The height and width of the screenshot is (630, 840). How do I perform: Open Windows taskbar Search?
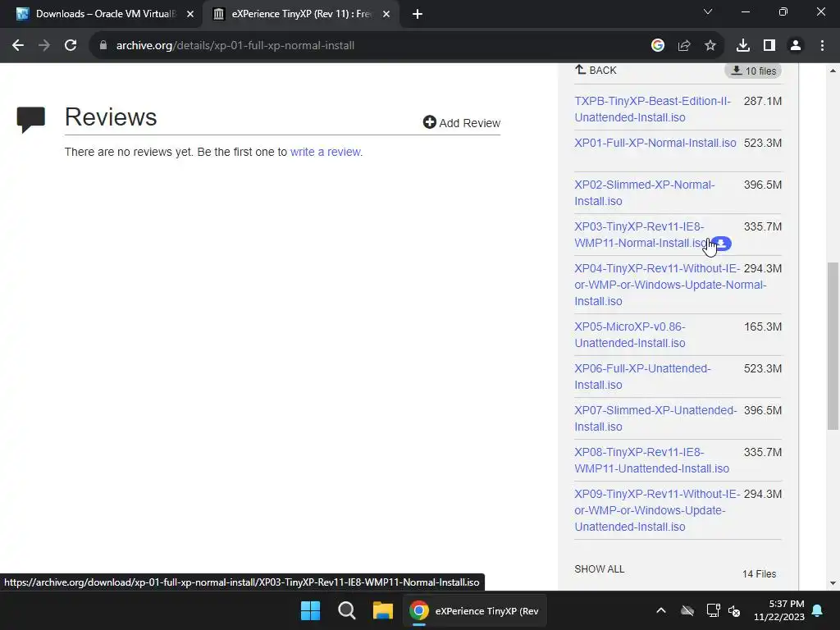tap(347, 610)
